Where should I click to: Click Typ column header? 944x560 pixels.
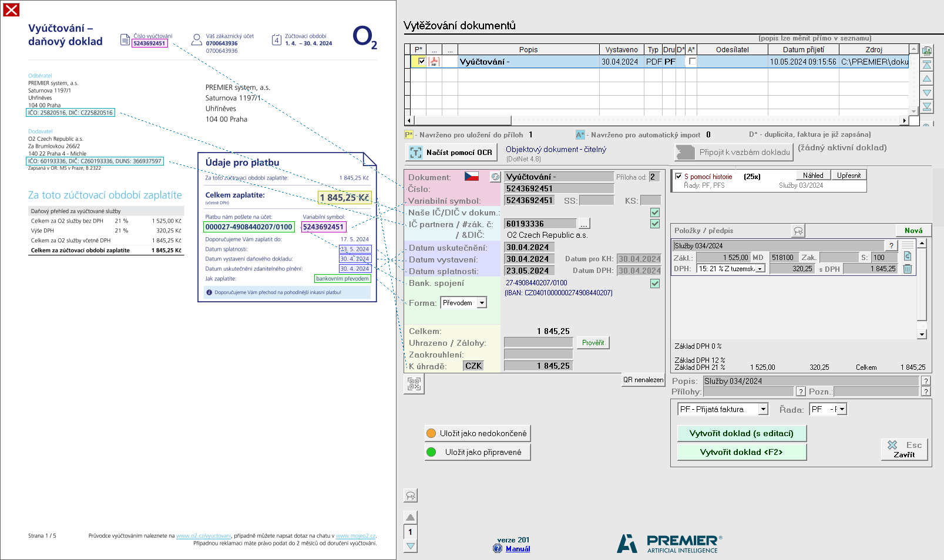[653, 50]
